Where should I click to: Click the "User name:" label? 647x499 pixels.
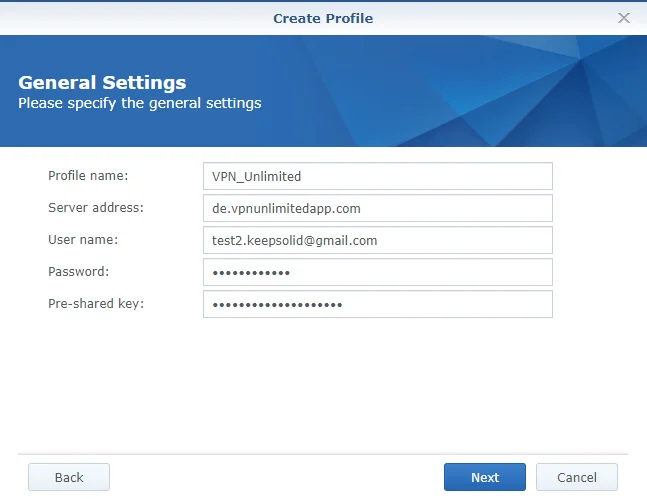83,240
